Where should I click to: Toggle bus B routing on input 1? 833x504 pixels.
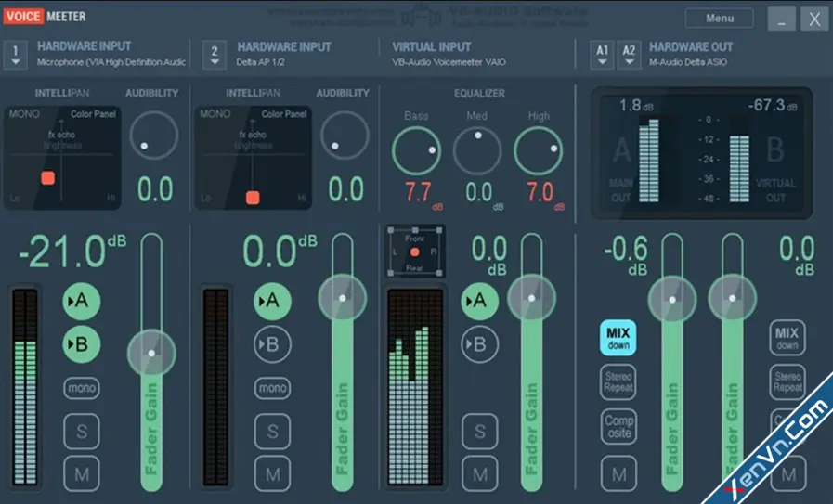point(82,344)
